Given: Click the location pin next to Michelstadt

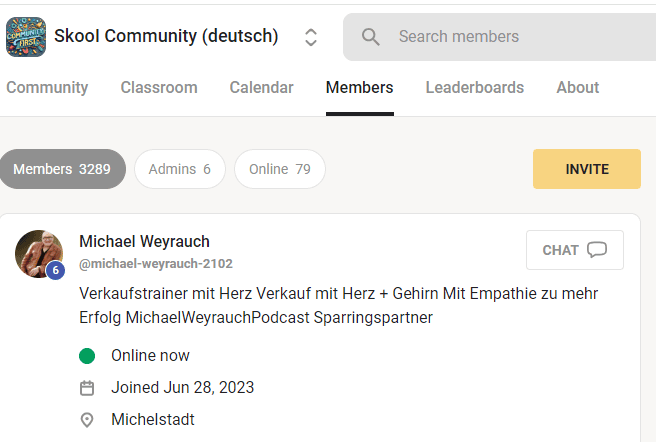Looking at the screenshot, I should point(87,420).
